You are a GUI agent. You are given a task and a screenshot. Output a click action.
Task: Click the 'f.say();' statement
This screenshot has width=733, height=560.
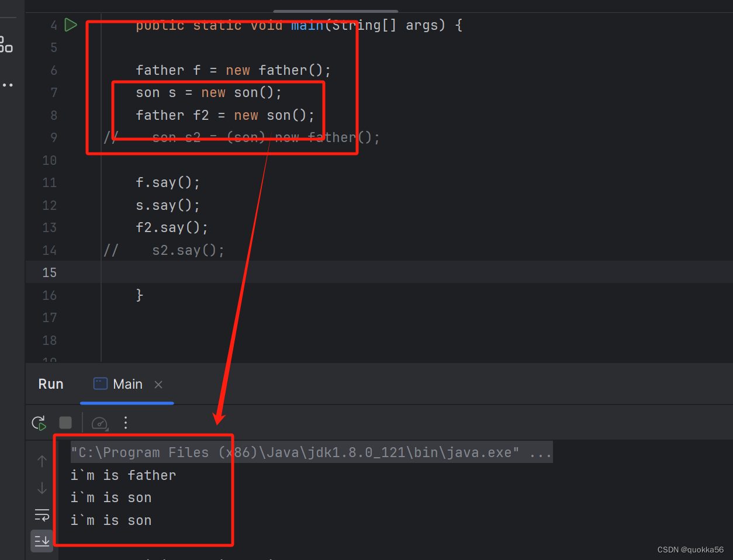coord(168,183)
